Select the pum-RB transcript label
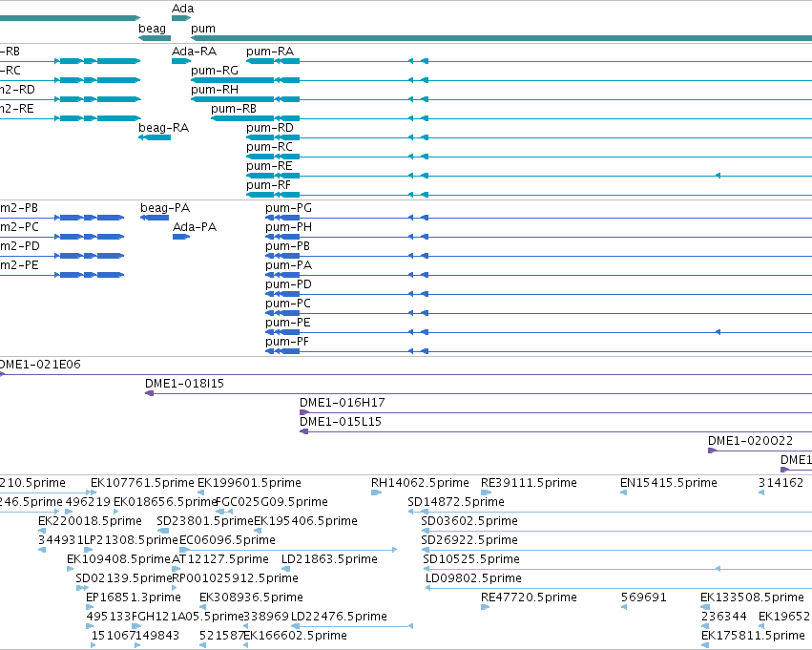This screenshot has height=650, width=812. (234, 109)
